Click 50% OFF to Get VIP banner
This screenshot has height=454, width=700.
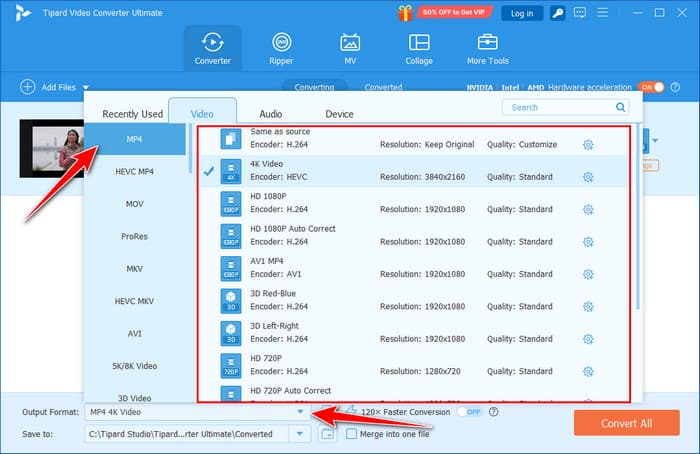454,12
